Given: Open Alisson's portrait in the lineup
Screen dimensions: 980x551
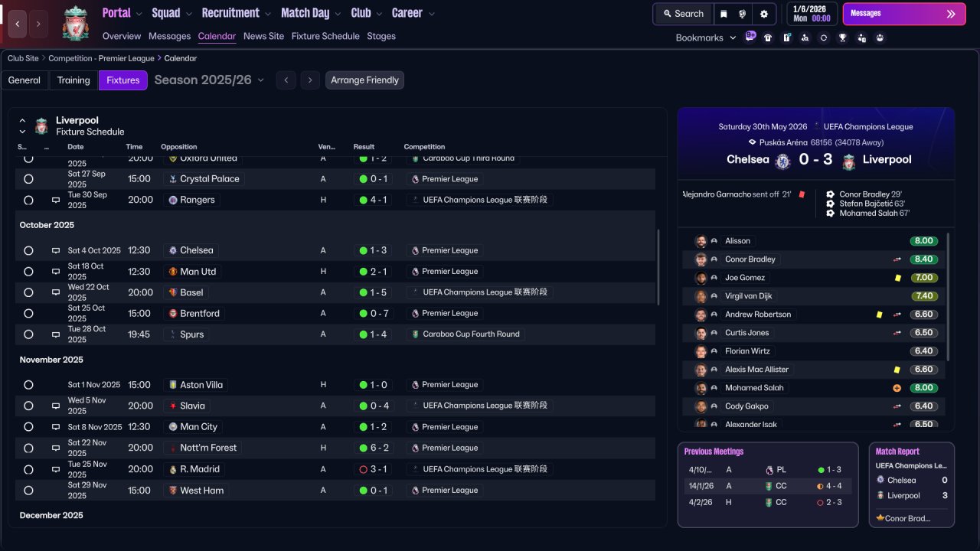Looking at the screenshot, I should click(701, 241).
